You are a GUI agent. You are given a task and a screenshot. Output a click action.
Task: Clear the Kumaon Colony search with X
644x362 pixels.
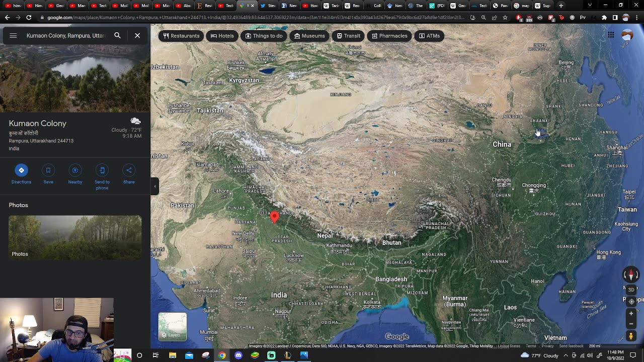coord(137,36)
